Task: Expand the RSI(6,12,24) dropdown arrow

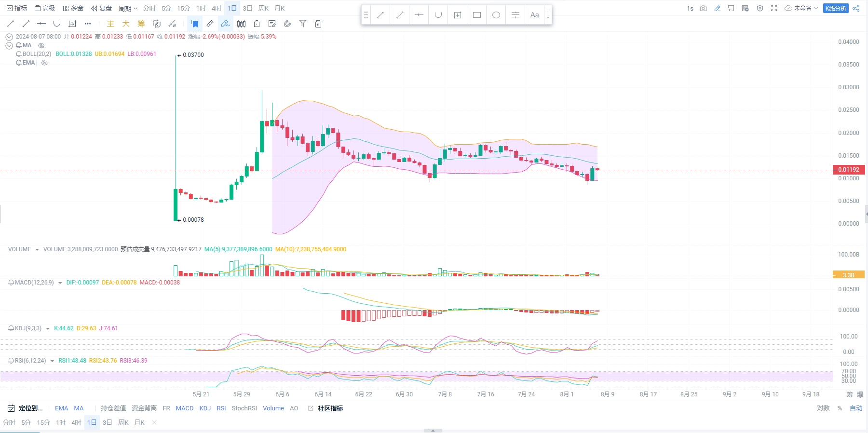Action: click(52, 361)
